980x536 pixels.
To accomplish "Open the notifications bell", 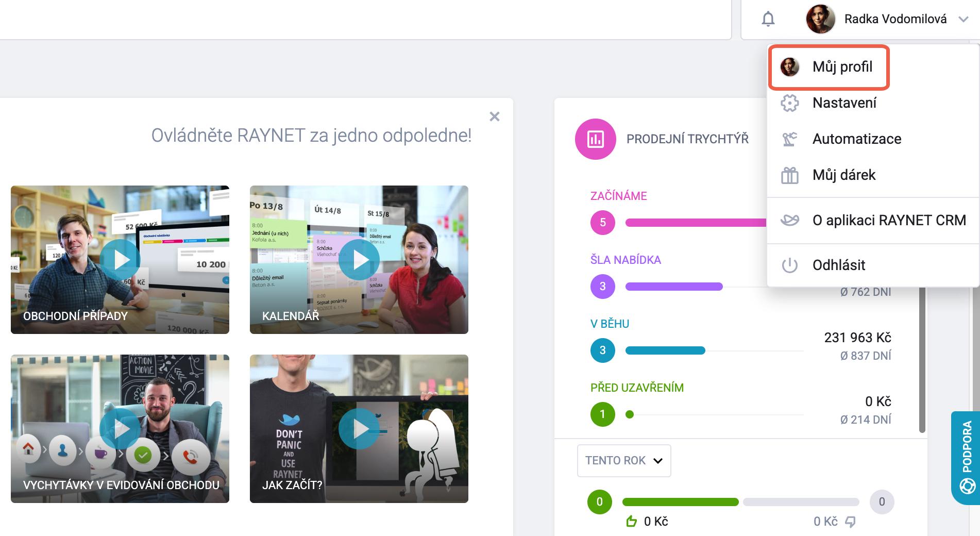I will (768, 19).
